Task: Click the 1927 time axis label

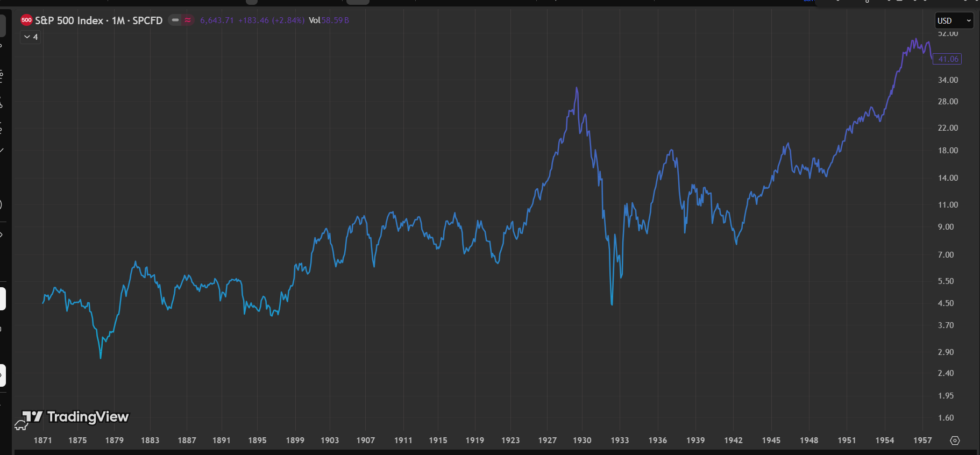Action: click(x=548, y=440)
